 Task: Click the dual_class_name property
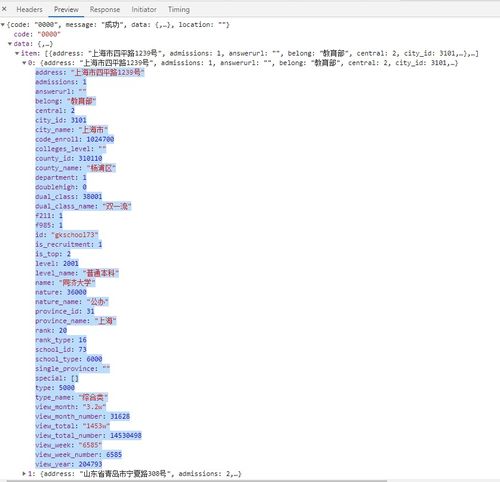83,206
